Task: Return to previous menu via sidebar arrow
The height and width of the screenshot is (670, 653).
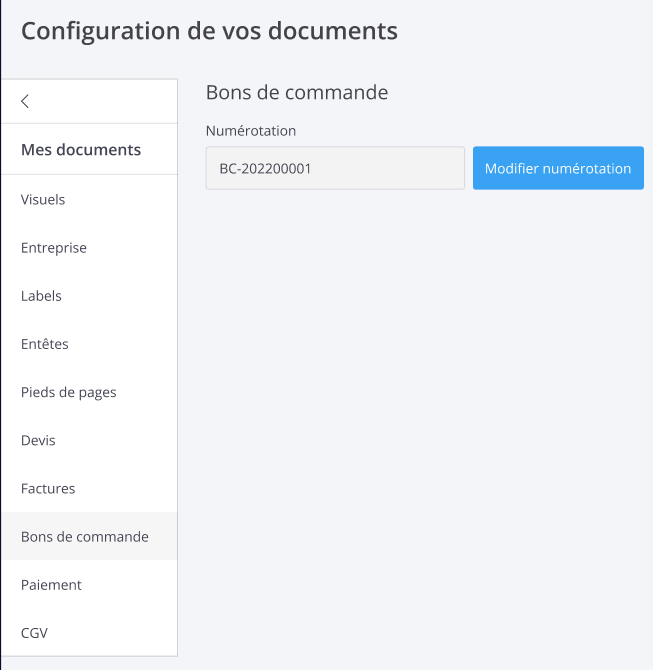Action: click(25, 101)
